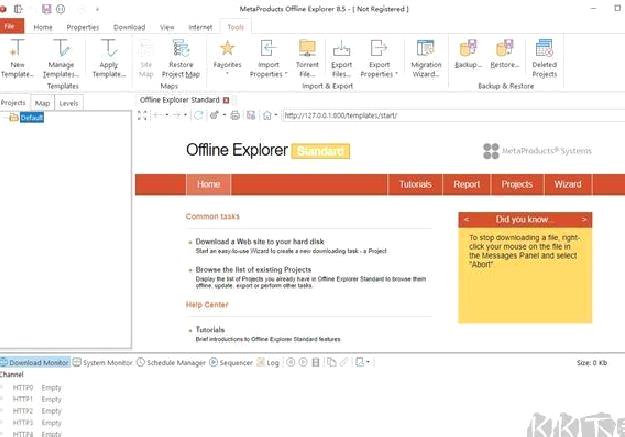Click the browser forward arrow icon
This screenshot has height=437, width=625.
177,115
